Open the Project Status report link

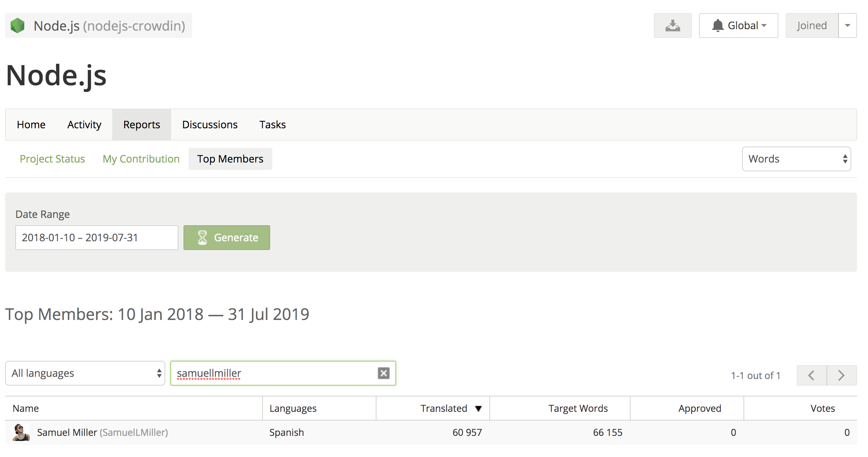point(52,159)
